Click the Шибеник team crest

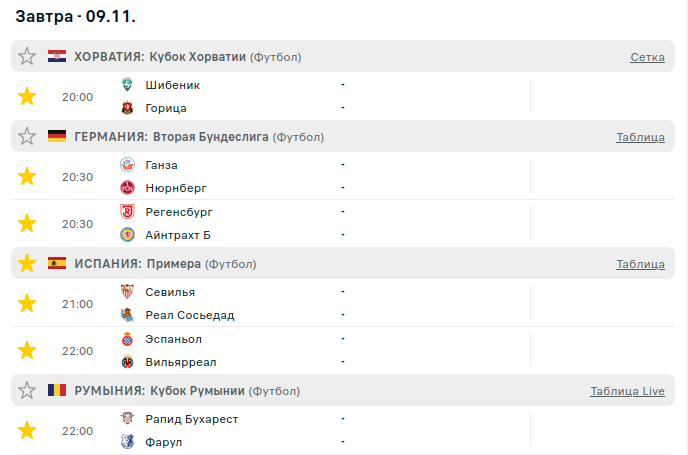pyautogui.click(x=127, y=85)
